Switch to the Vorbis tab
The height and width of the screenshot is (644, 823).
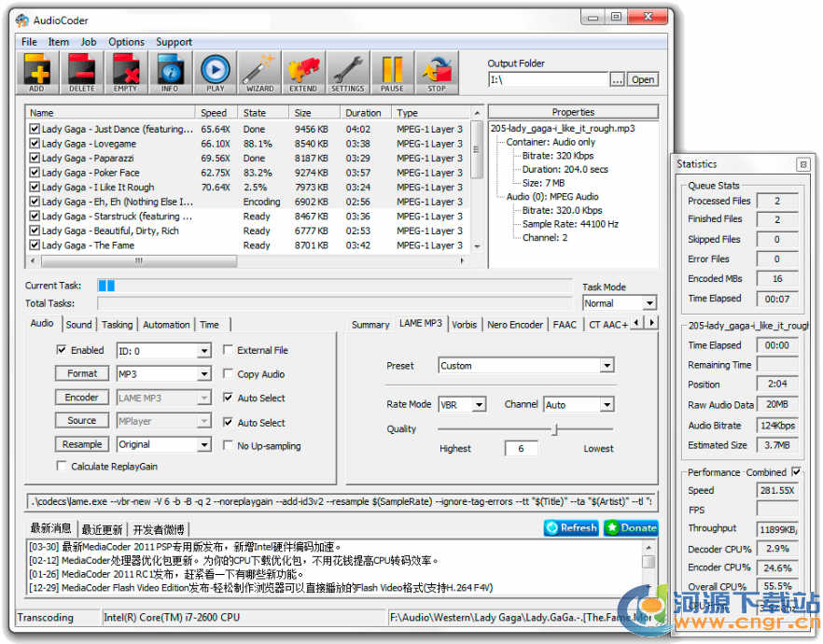pos(464,325)
